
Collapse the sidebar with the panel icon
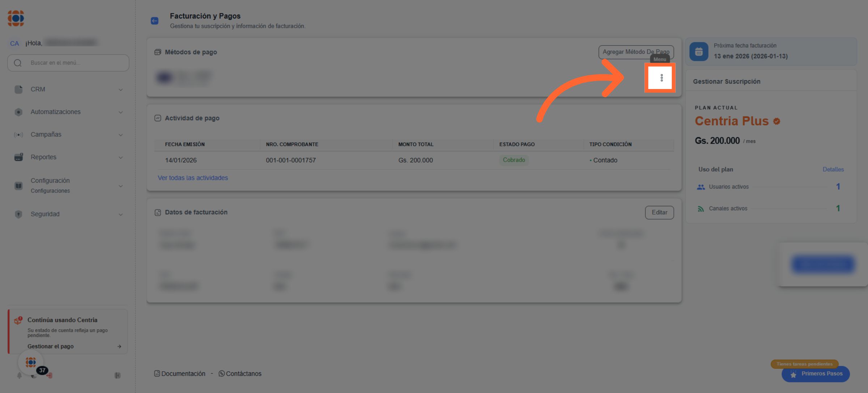click(x=117, y=375)
